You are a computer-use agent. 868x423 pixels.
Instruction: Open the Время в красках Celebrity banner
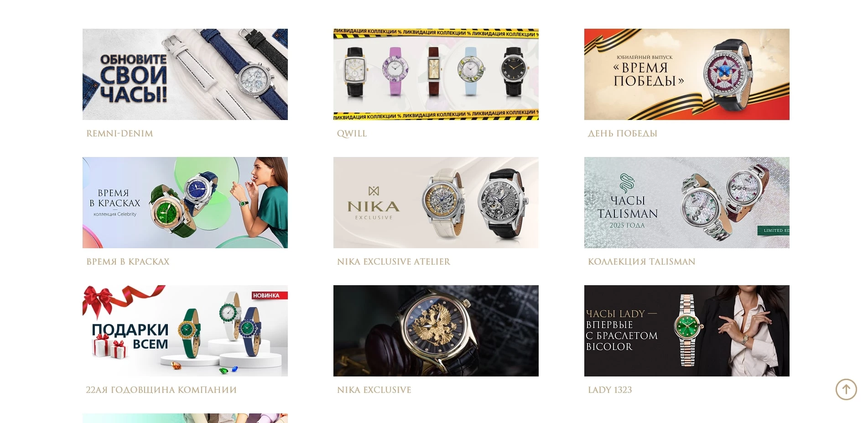pos(185,203)
